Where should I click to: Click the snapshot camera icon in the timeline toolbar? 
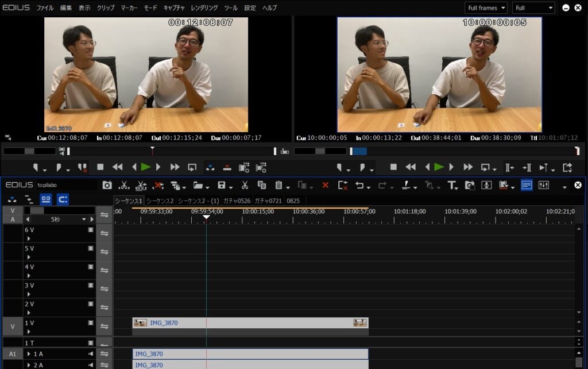tap(107, 185)
